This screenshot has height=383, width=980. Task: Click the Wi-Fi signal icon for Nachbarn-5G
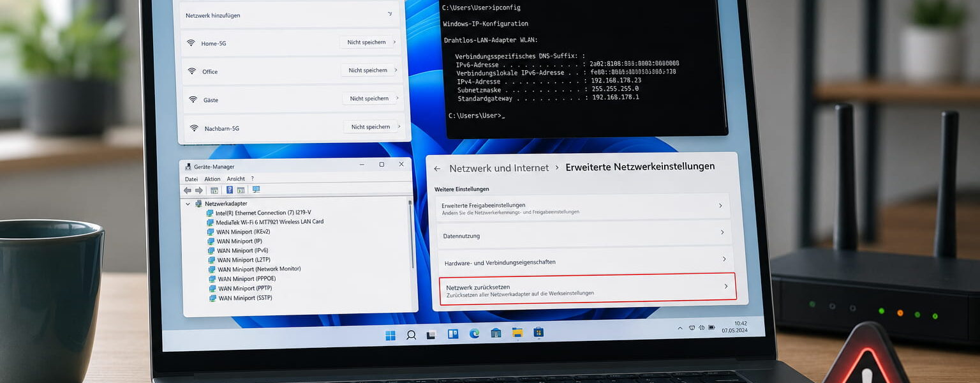tap(194, 128)
